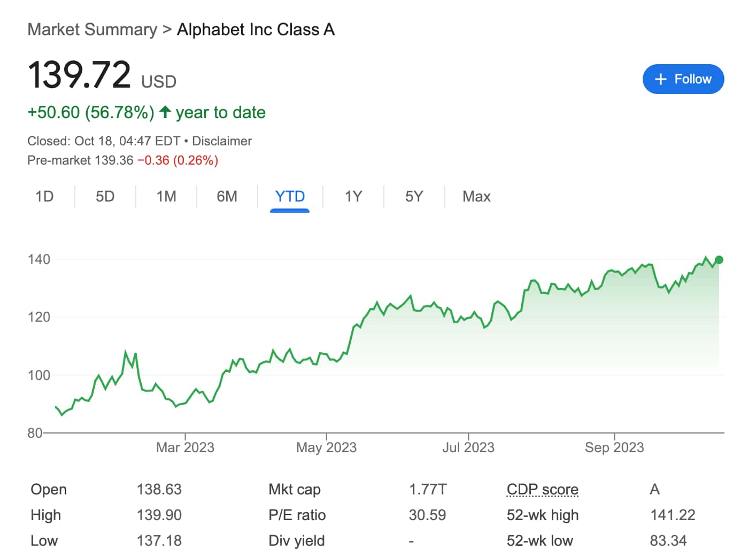
Task: Click the plus icon in Follow button
Action: tap(661, 79)
